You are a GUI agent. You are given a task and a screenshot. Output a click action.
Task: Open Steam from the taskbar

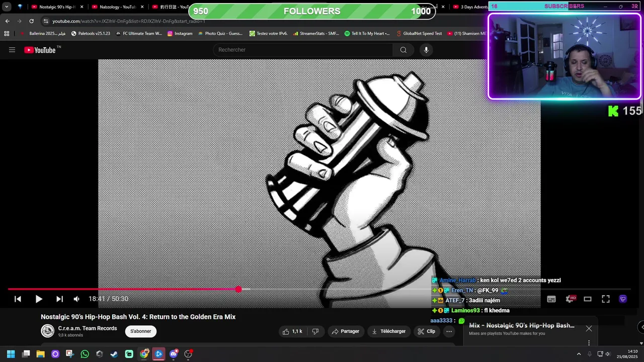click(x=114, y=354)
